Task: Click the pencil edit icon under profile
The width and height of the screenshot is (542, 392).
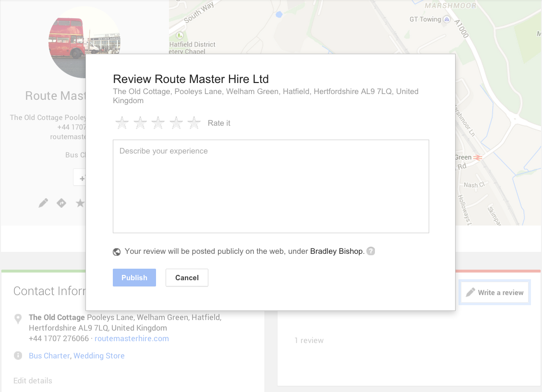Action: [x=43, y=203]
